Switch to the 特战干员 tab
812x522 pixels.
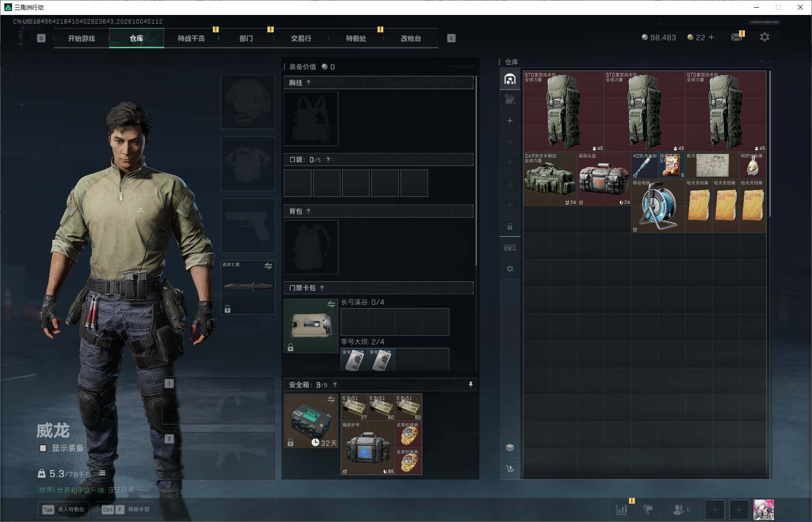(191, 38)
